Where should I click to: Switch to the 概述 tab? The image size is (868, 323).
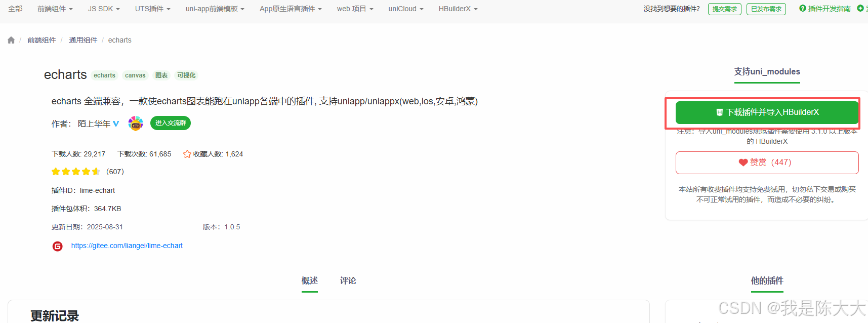[310, 280]
